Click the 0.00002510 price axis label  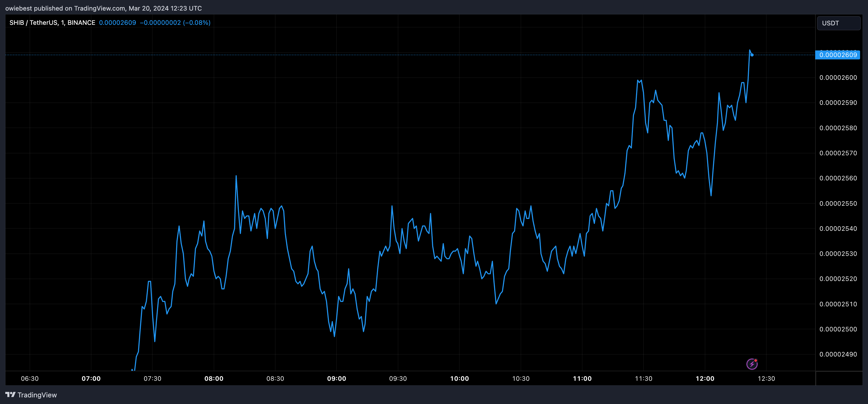[838, 304]
